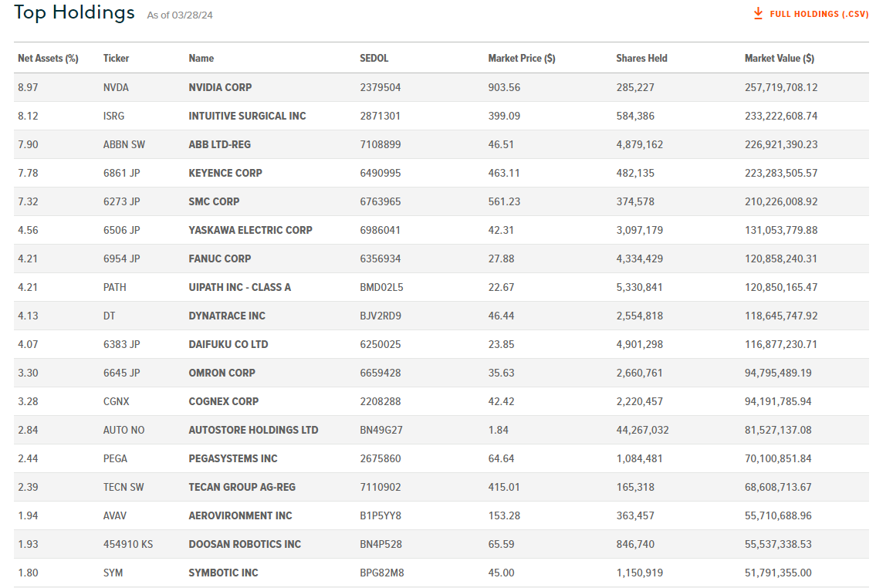This screenshot has height=588, width=893.
Task: Click the 6861 JP ticker cell
Action: pyautogui.click(x=121, y=173)
